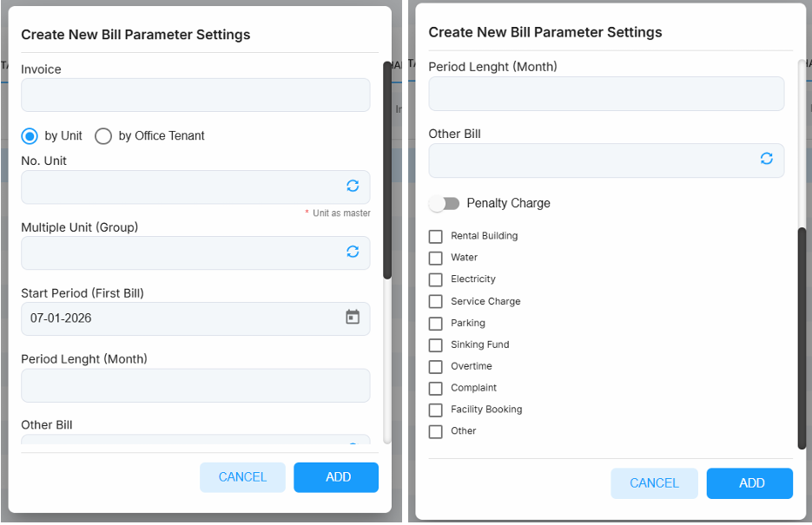This screenshot has height=525, width=812.
Task: Click the refresh icon in Multiple Unit (Group)
Action: click(353, 252)
